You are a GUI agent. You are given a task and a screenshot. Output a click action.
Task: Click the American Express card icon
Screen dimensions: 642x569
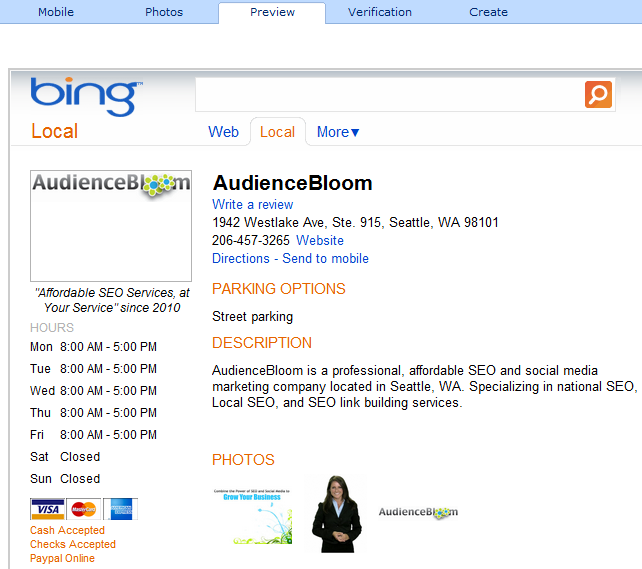tap(120, 509)
